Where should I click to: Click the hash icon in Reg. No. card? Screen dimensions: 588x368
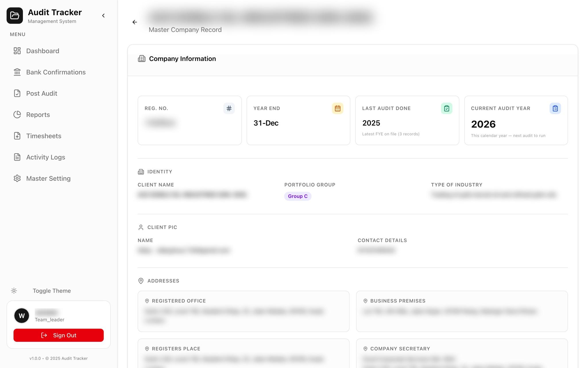point(229,108)
